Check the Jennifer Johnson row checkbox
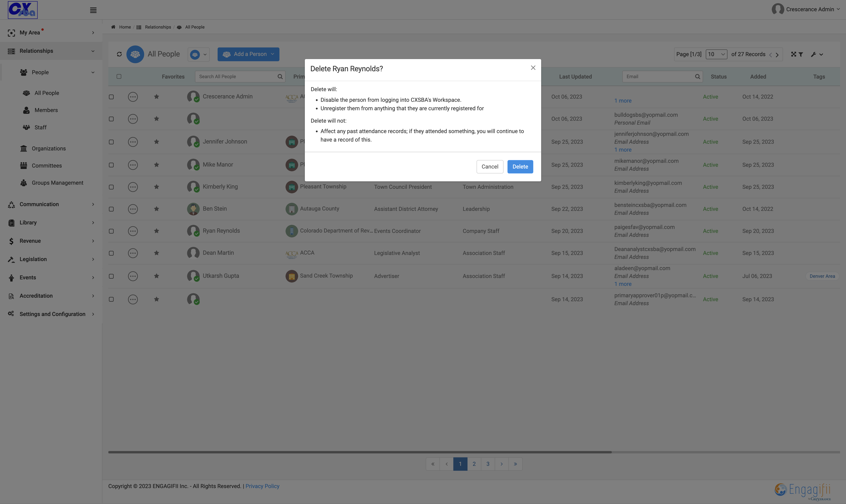Screen dimensions: 846x504 [x=111, y=142]
